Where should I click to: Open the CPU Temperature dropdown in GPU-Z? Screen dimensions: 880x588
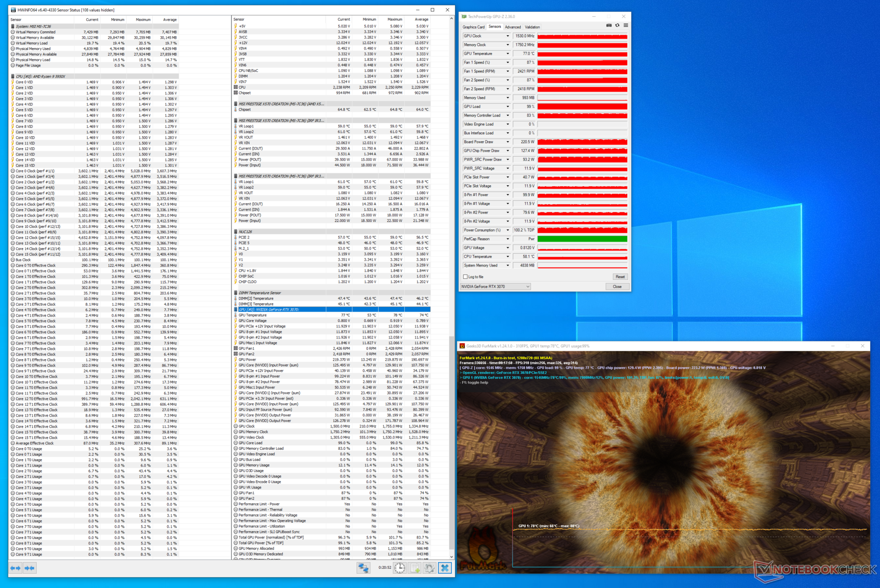(508, 257)
